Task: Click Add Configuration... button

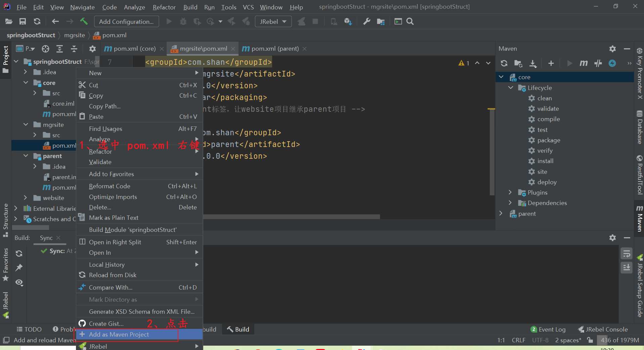Action: coord(126,21)
